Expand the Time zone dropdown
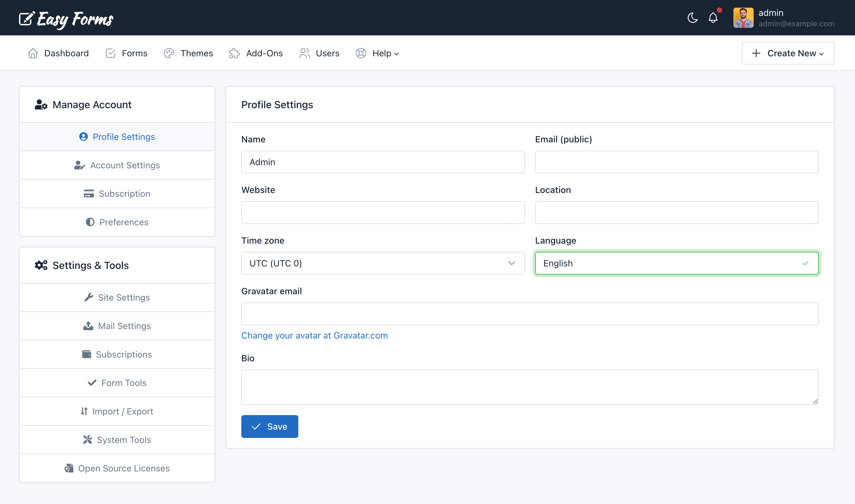This screenshot has height=504, width=855. [383, 263]
